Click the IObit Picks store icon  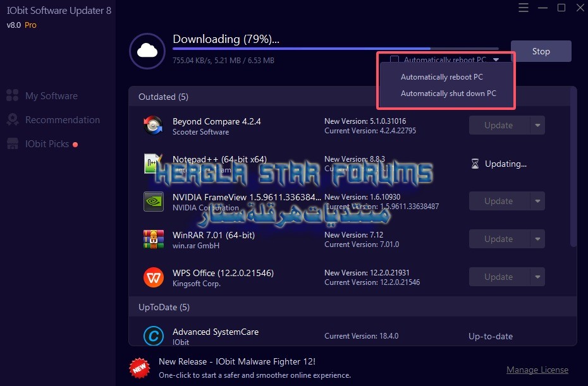click(13, 143)
